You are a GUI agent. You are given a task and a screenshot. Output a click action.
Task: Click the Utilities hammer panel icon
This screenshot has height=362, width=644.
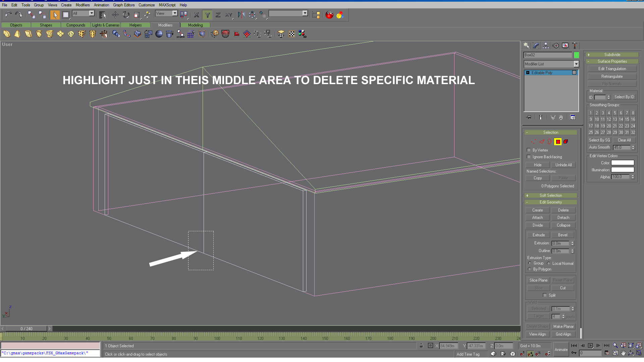pyautogui.click(x=575, y=46)
